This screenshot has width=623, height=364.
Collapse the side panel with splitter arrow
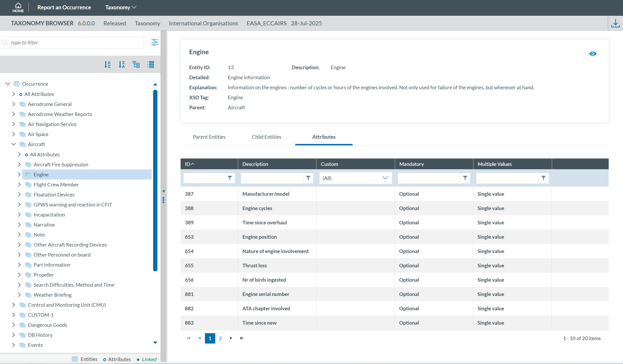tap(163, 191)
